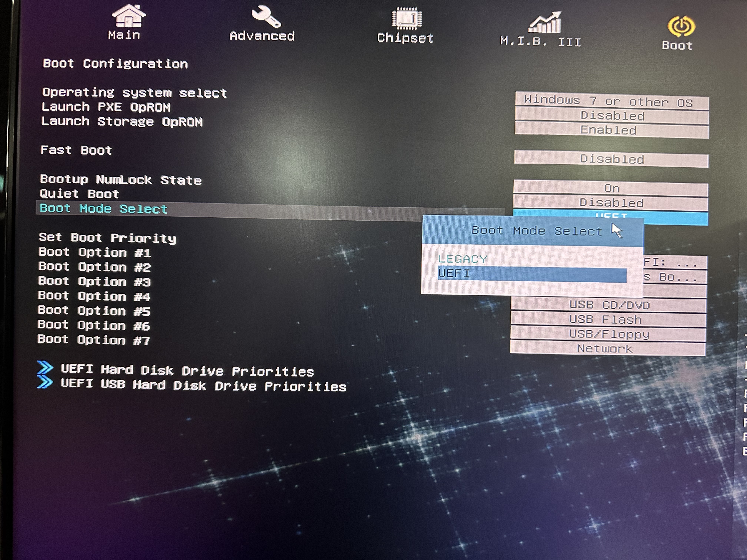Image resolution: width=747 pixels, height=560 pixels.
Task: Open the Main home icon
Action: [128, 15]
